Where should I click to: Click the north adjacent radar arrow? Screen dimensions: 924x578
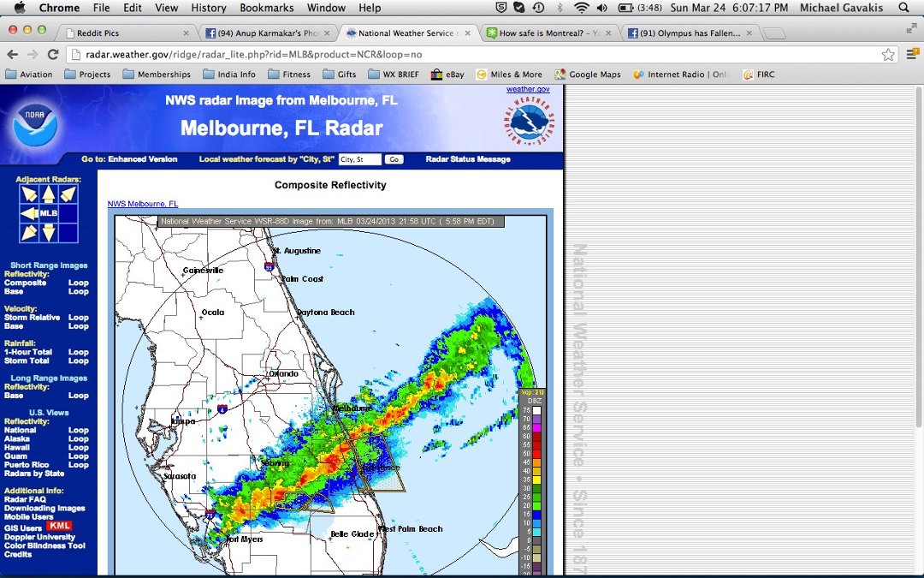click(48, 194)
